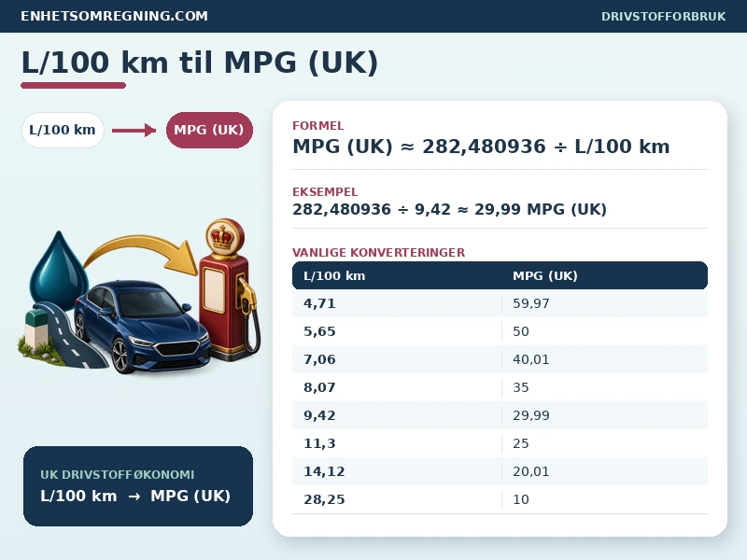Click the UK Drivstofføkonomi info card
The width and height of the screenshot is (747, 560).
[138, 485]
